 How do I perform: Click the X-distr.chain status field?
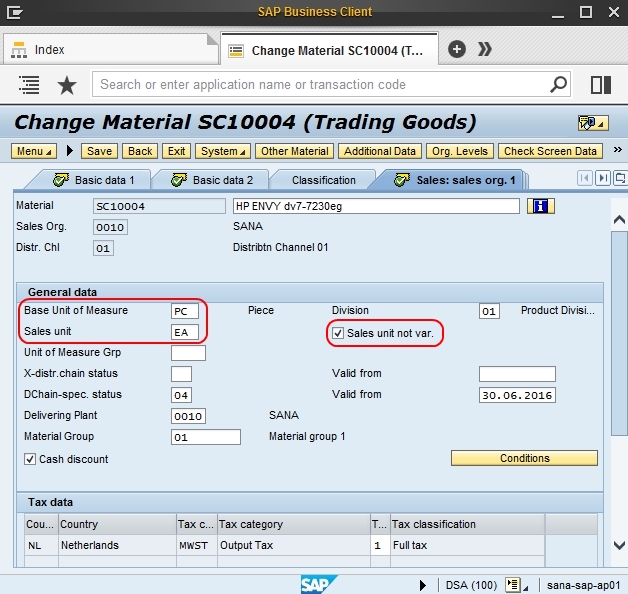pyautogui.click(x=181, y=374)
